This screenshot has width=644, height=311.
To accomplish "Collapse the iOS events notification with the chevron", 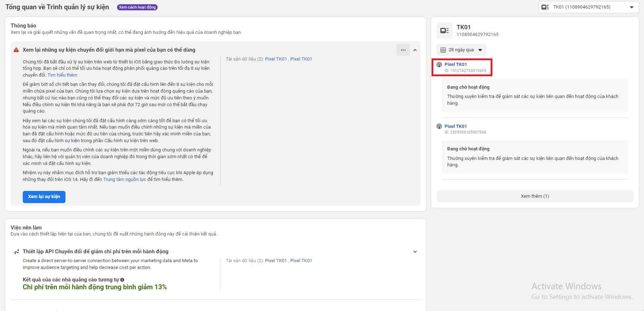I will pos(415,50).
